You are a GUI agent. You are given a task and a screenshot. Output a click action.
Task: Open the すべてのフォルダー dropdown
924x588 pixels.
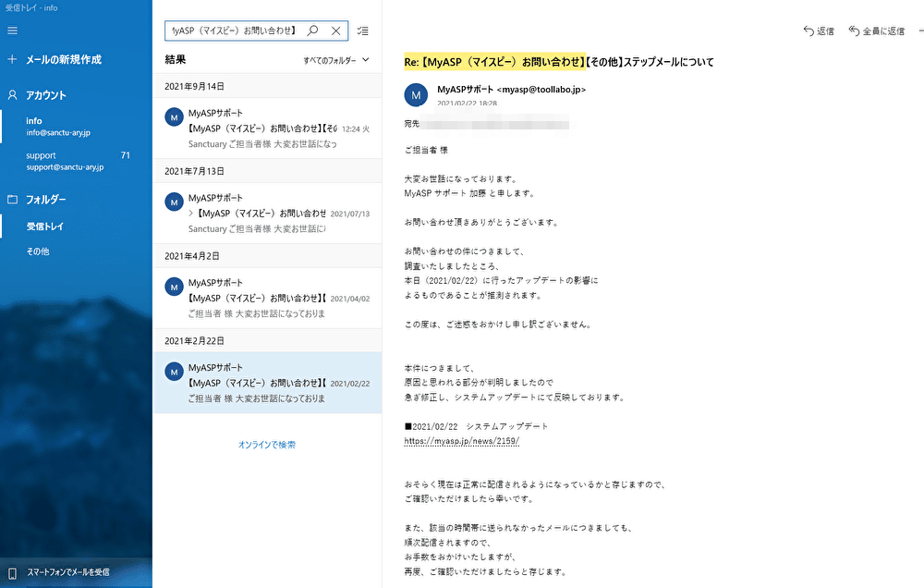pyautogui.click(x=336, y=60)
